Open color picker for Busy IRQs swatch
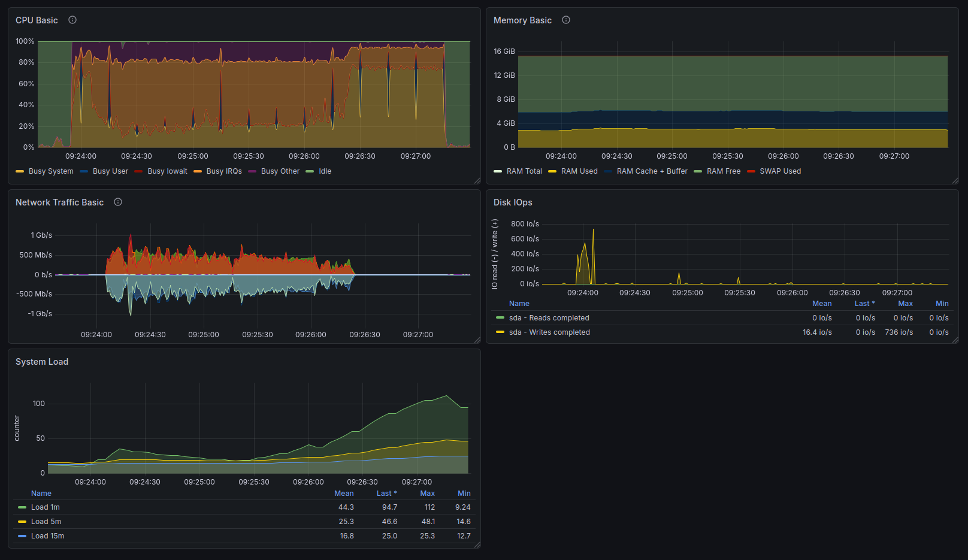 click(x=198, y=171)
